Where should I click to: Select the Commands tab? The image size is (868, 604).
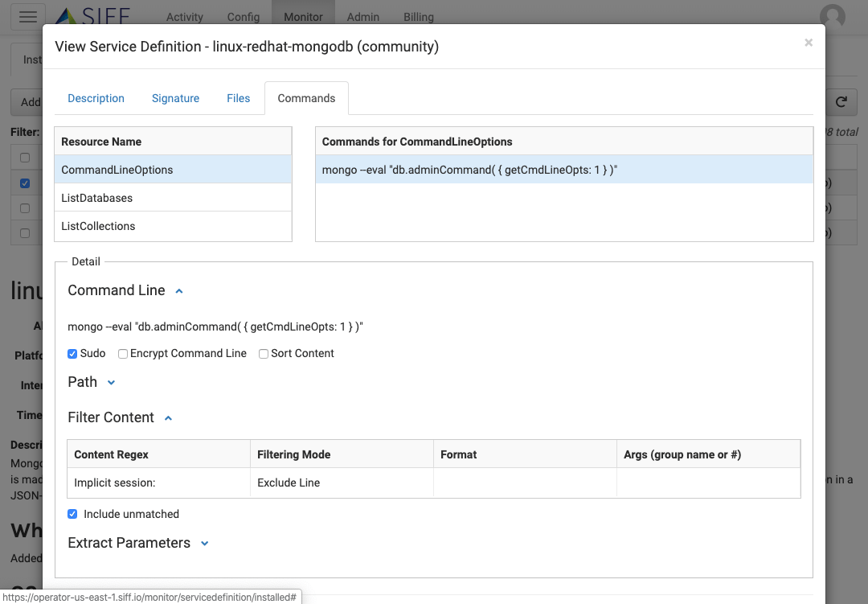point(306,98)
